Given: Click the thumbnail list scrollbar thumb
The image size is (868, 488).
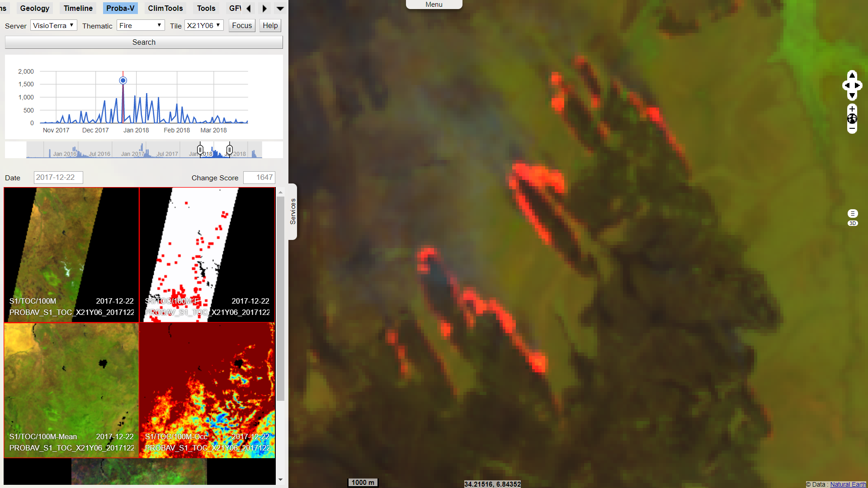Looking at the screenshot, I should click(x=281, y=299).
